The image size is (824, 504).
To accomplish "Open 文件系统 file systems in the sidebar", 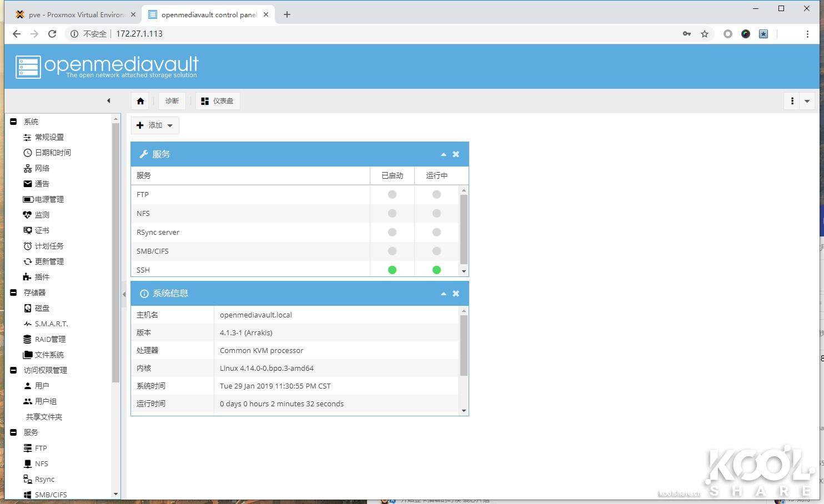I will [44, 355].
